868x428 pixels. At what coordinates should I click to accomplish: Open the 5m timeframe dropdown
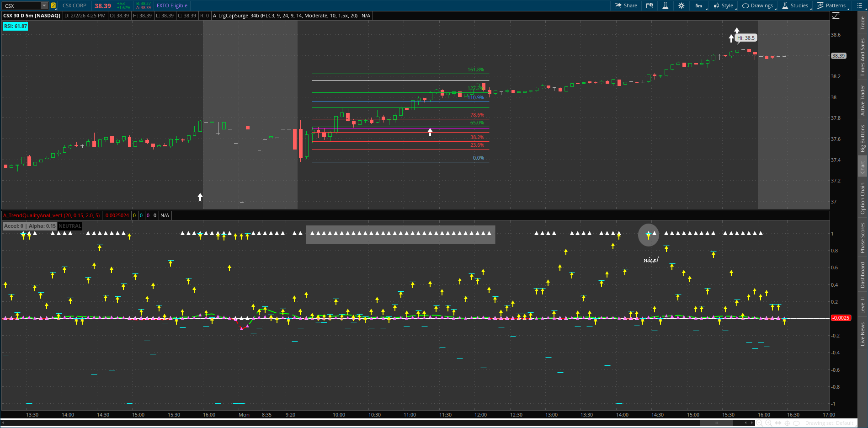699,5
